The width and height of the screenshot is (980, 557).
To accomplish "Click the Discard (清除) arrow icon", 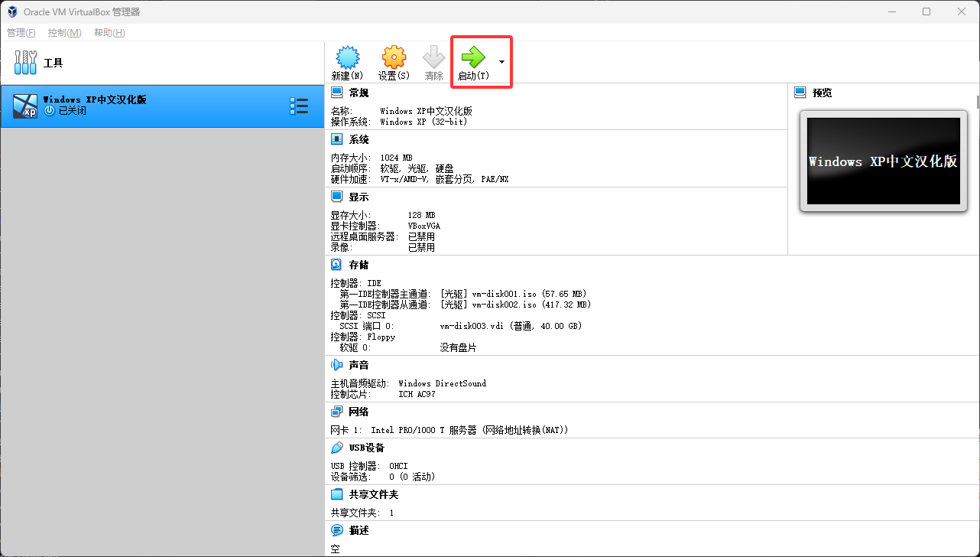I will pyautogui.click(x=433, y=57).
